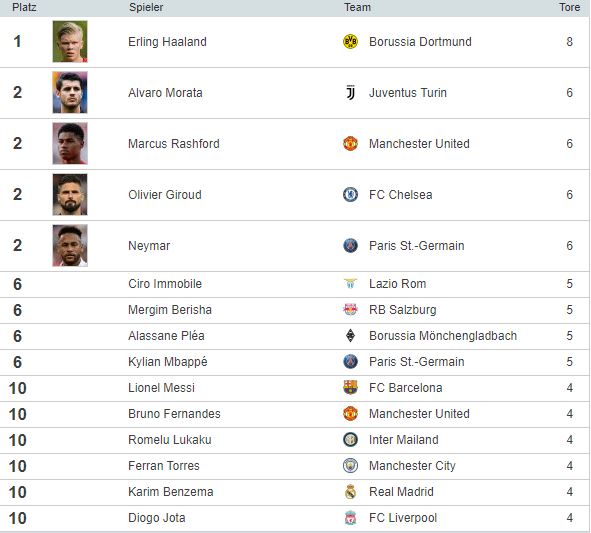Click the Borussia Mönchengladbach diamond crest
The height and width of the screenshot is (533, 591).
[350, 335]
